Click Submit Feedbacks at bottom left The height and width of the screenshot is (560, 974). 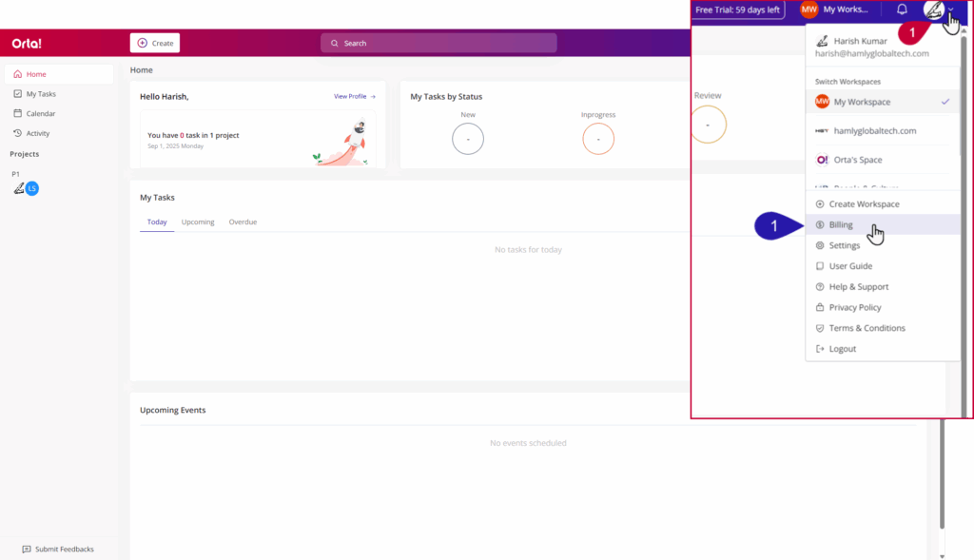click(x=58, y=549)
